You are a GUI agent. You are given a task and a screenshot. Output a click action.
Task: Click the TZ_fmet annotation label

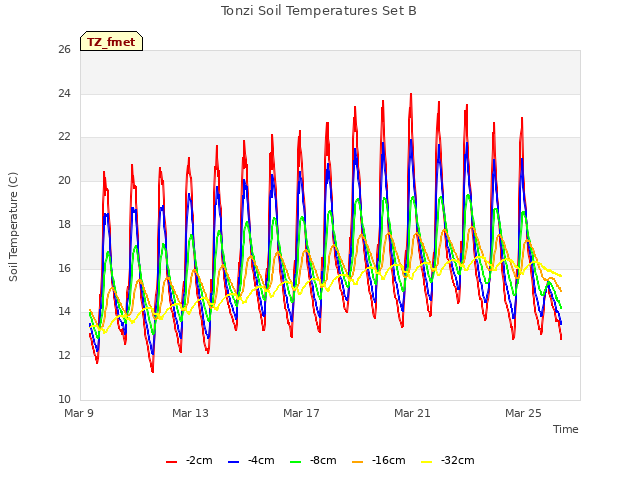(111, 42)
